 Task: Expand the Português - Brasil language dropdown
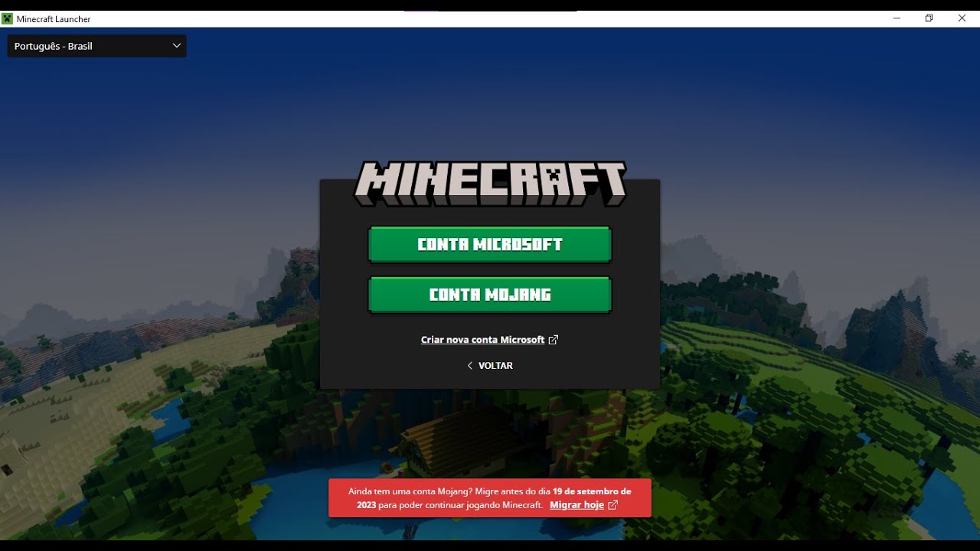click(x=96, y=46)
